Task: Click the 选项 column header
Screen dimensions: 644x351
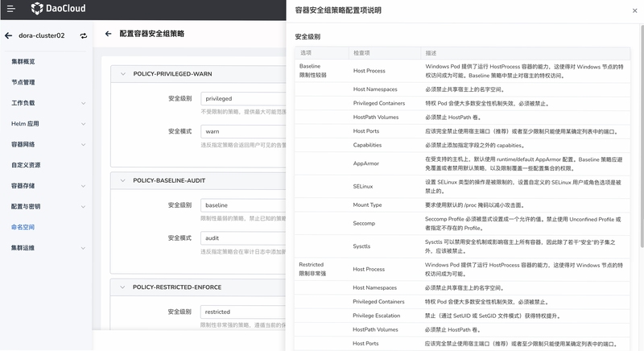Action: [306, 53]
